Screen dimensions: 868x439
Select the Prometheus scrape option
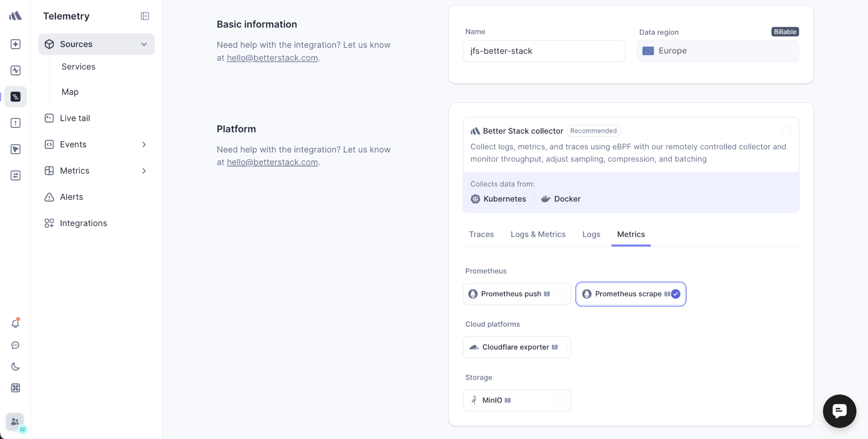pyautogui.click(x=631, y=294)
